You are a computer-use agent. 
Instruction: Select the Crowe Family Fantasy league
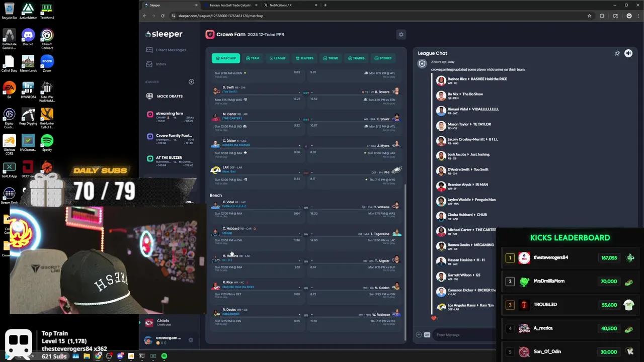170,138
